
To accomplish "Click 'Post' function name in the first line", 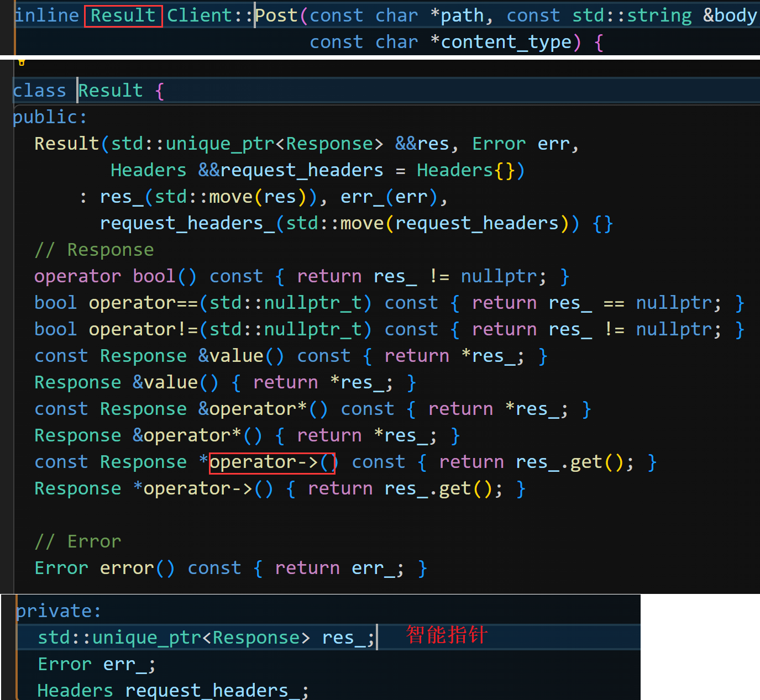I will click(x=276, y=15).
